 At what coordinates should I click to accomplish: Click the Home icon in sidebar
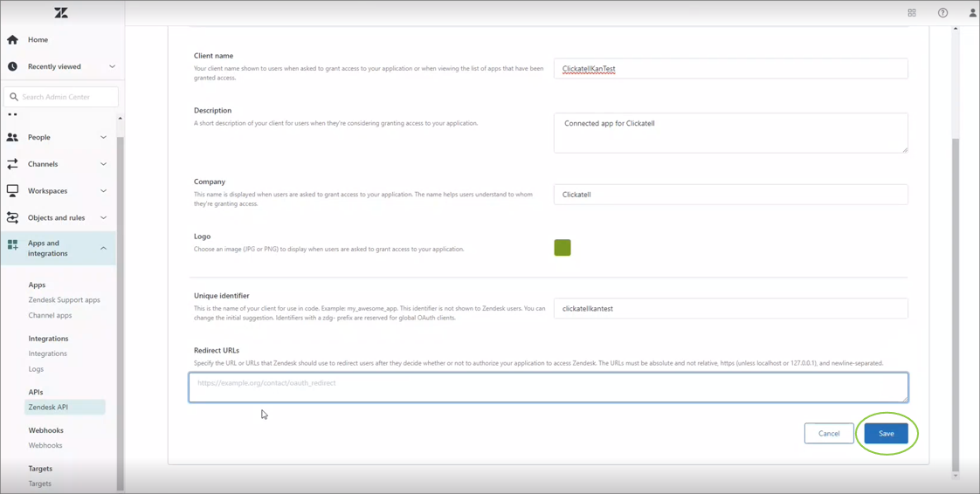click(x=12, y=39)
